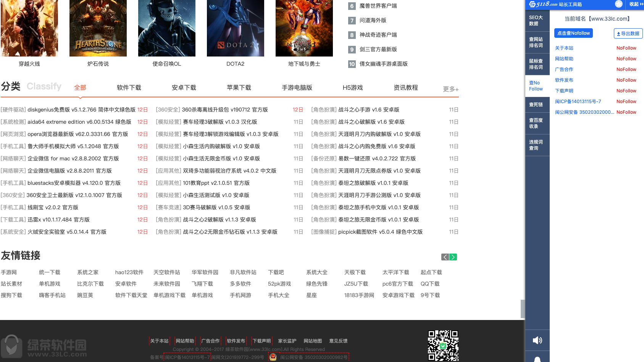Open 剑三官方最新版 ranking link

[378, 49]
